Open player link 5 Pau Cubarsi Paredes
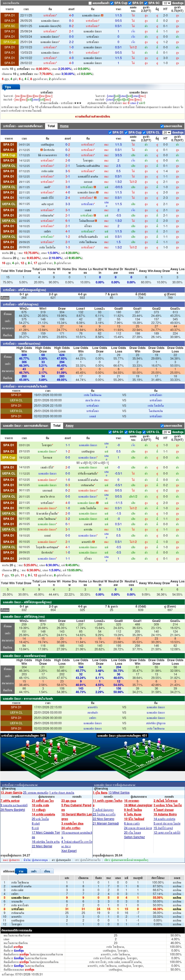Image resolution: width=185 pixels, height=980 pixels. click(76, 807)
